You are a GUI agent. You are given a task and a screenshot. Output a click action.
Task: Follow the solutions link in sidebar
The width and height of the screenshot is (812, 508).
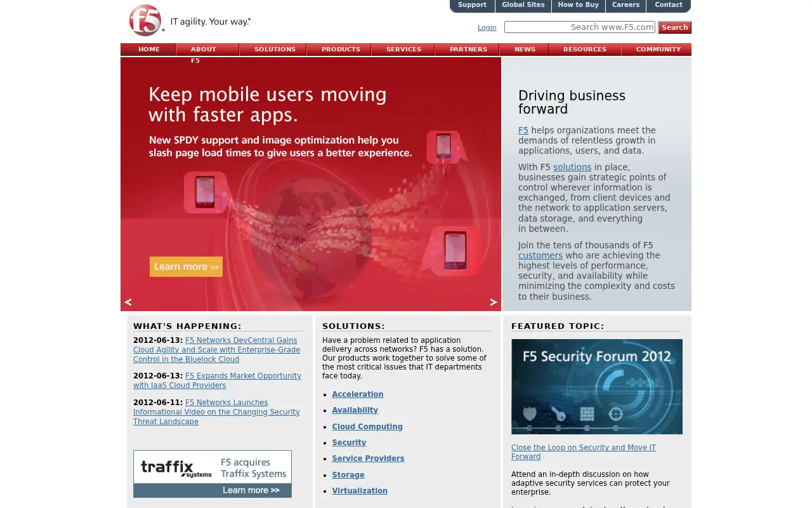pos(572,168)
